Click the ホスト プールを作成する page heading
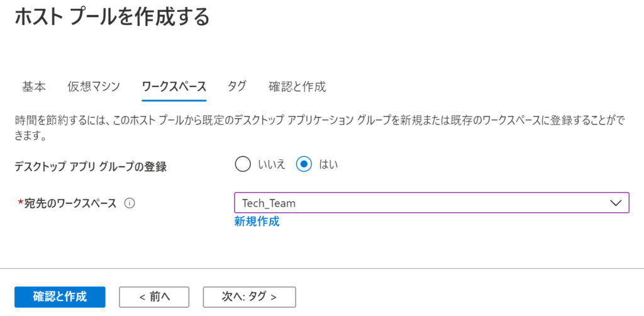Screen dimensions: 644x316 pyautogui.click(x=112, y=17)
